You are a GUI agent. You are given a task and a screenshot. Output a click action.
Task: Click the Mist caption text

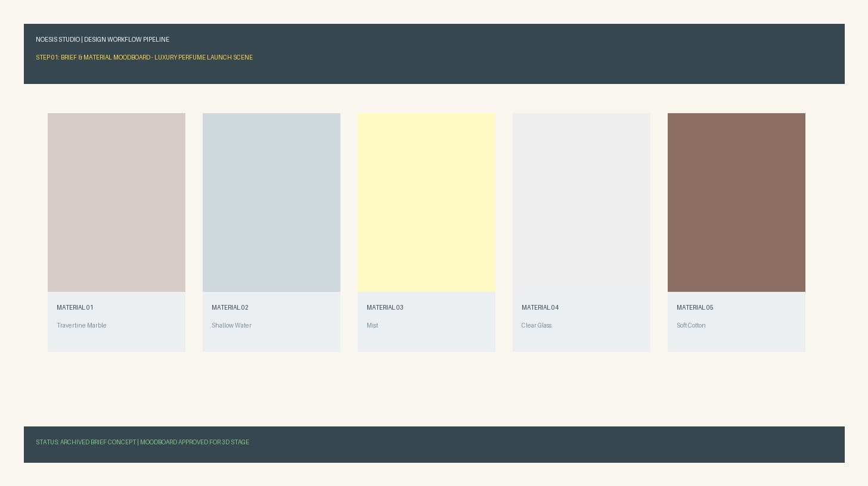point(373,325)
